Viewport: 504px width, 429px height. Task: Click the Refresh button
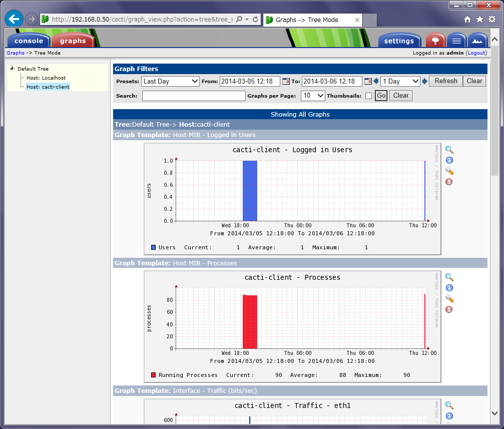446,81
